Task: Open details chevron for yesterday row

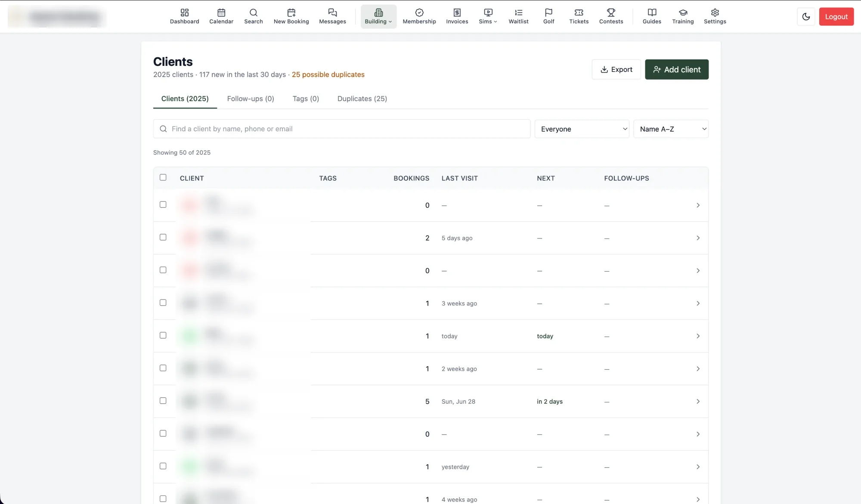Action: 698,467
